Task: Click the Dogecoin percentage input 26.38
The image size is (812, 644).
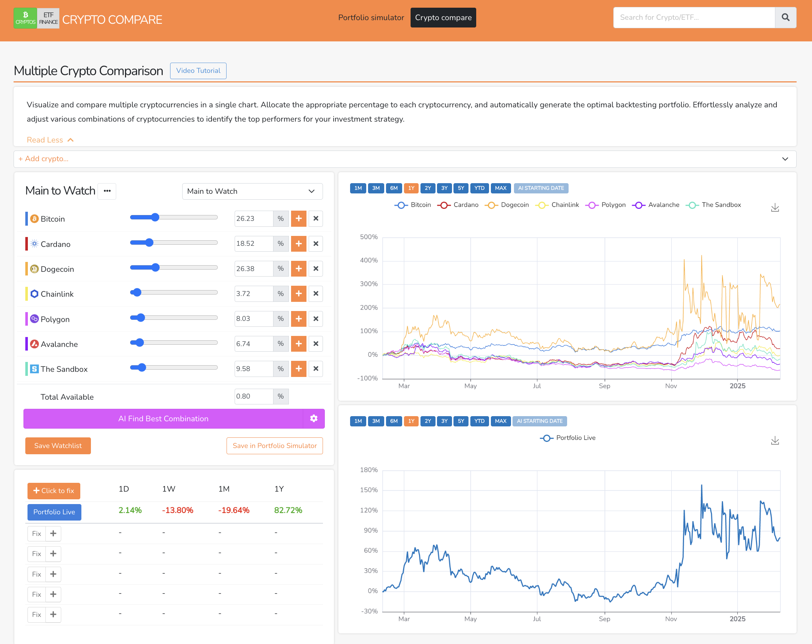Action: tap(253, 269)
